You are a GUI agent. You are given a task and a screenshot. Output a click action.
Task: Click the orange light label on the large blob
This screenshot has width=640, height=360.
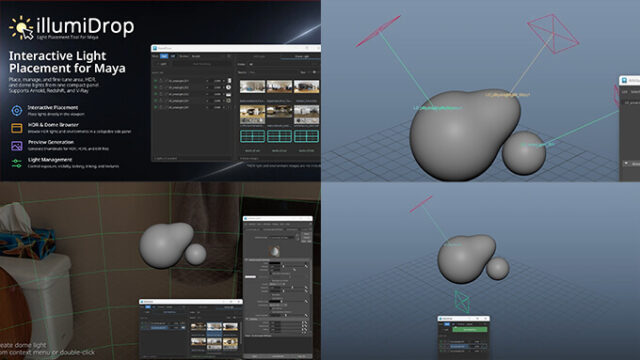pyautogui.click(x=507, y=95)
